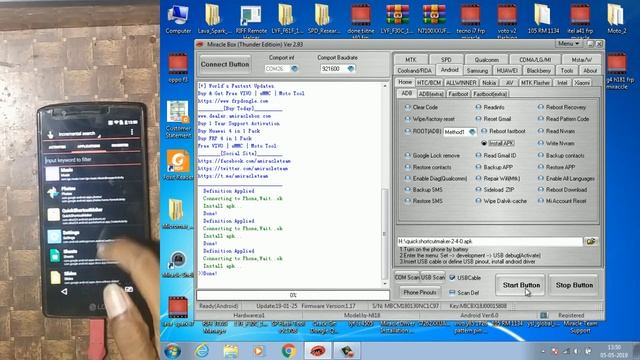Switch to the SPD tab
Screen dimensions: 640x360
pos(446,60)
